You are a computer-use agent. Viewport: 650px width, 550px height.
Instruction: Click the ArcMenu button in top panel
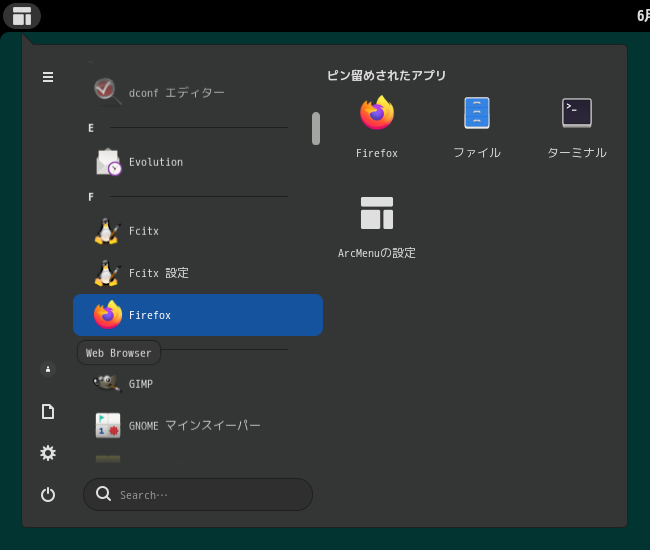coord(22,16)
